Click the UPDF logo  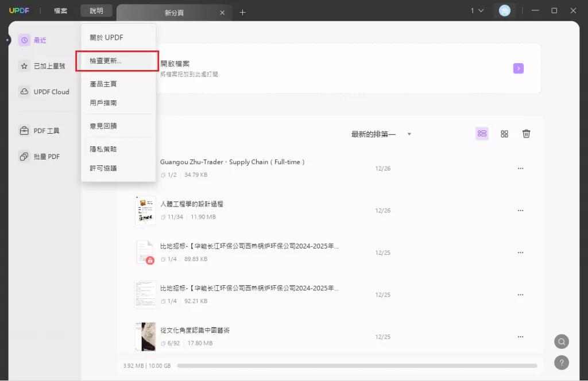pos(19,10)
